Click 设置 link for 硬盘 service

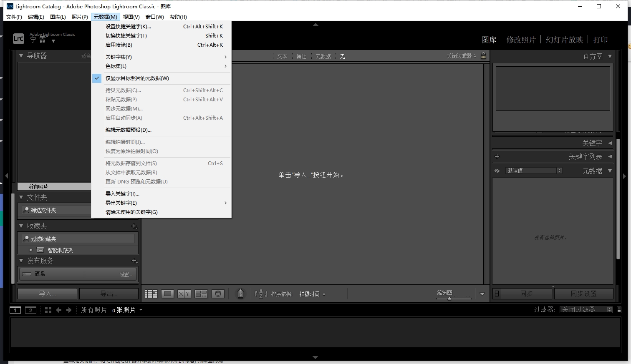click(x=126, y=274)
